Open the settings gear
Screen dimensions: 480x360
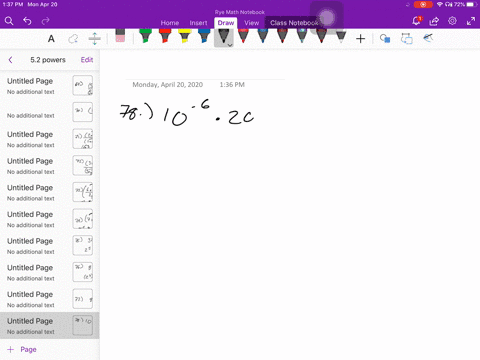tap(452, 21)
